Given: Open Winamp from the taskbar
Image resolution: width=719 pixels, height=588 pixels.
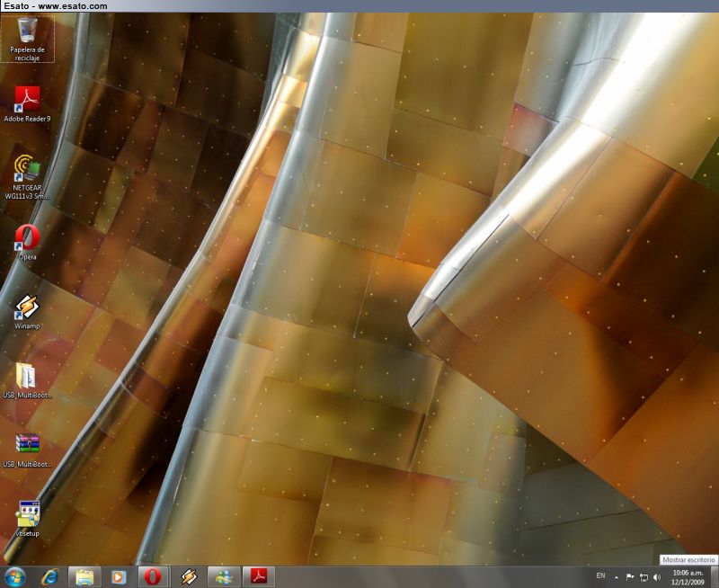Looking at the screenshot, I should (189, 577).
